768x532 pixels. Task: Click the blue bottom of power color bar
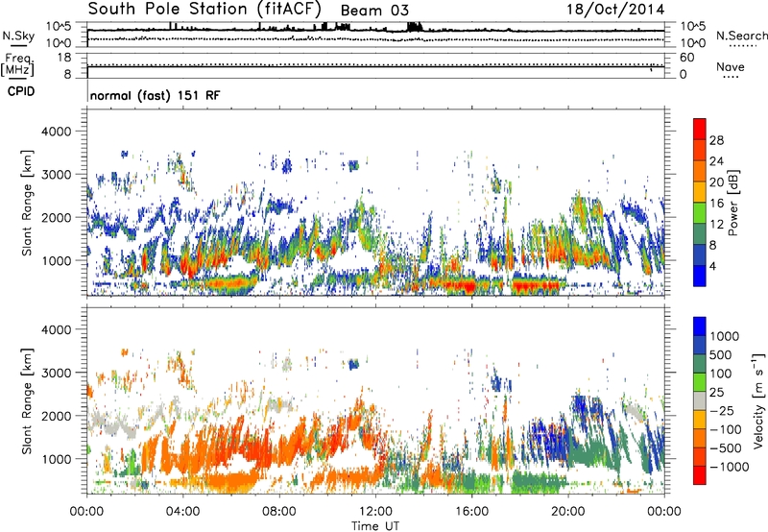click(700, 276)
